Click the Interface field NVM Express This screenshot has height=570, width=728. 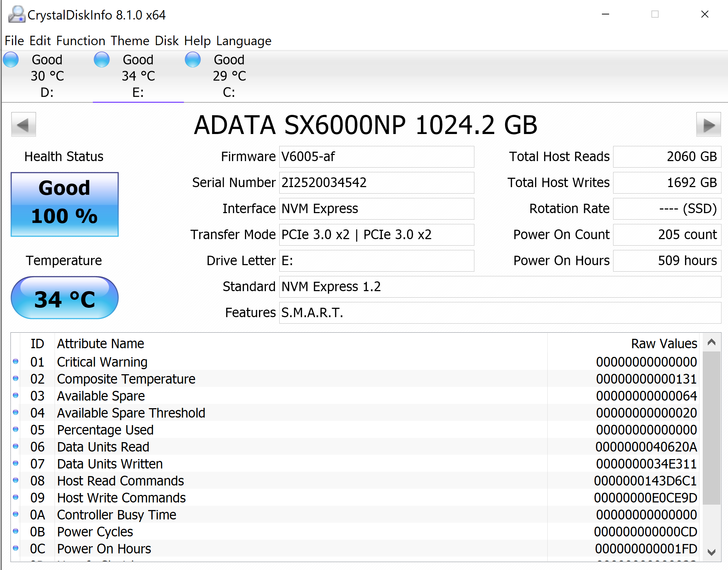coord(376,209)
